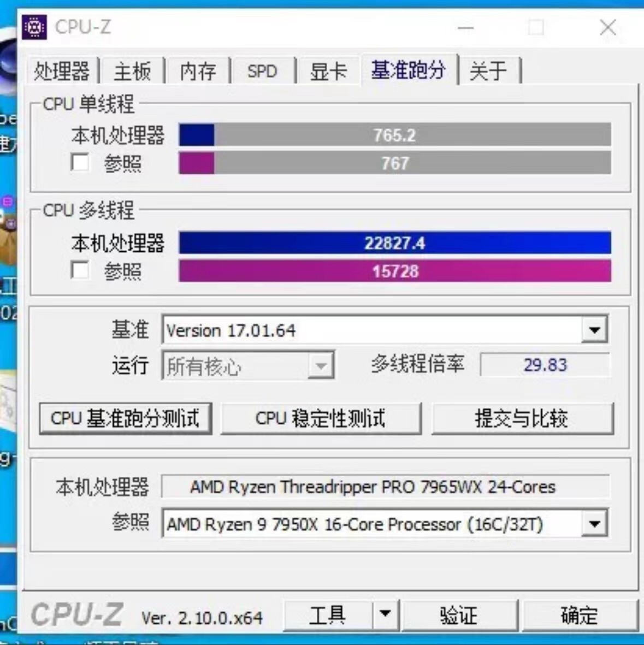Image resolution: width=644 pixels, height=645 pixels.
Task: Click the 多线程倍率 label
Action: pos(418,364)
